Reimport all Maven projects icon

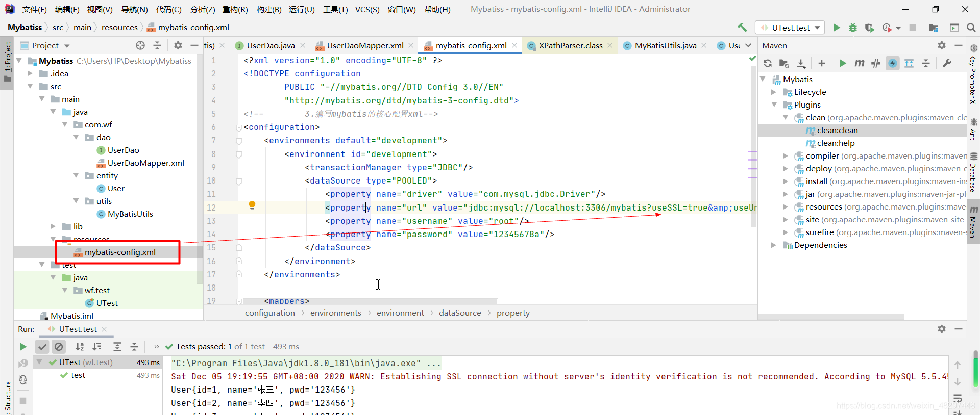768,63
